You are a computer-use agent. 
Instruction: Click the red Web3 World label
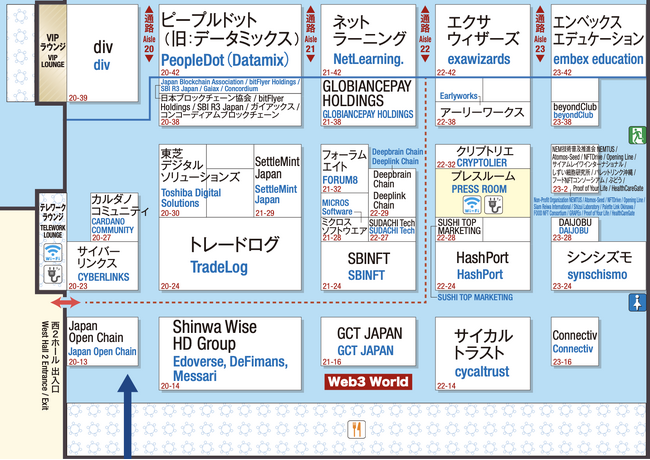click(368, 382)
